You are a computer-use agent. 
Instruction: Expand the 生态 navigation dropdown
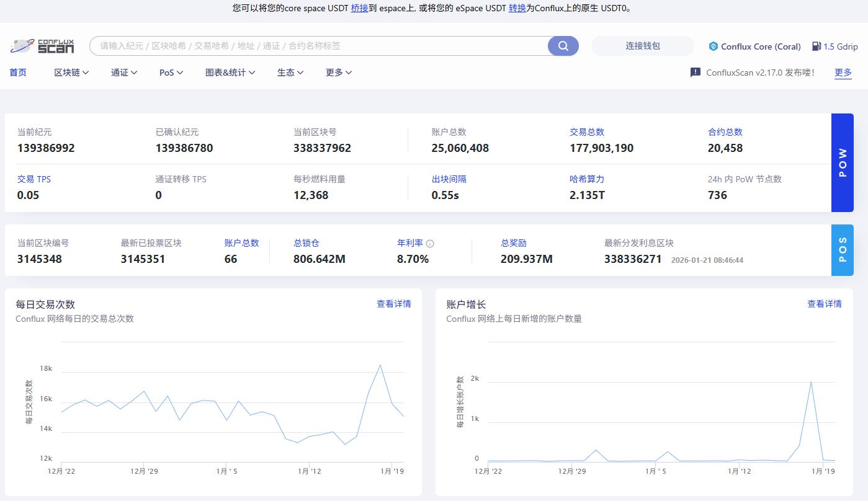(290, 73)
